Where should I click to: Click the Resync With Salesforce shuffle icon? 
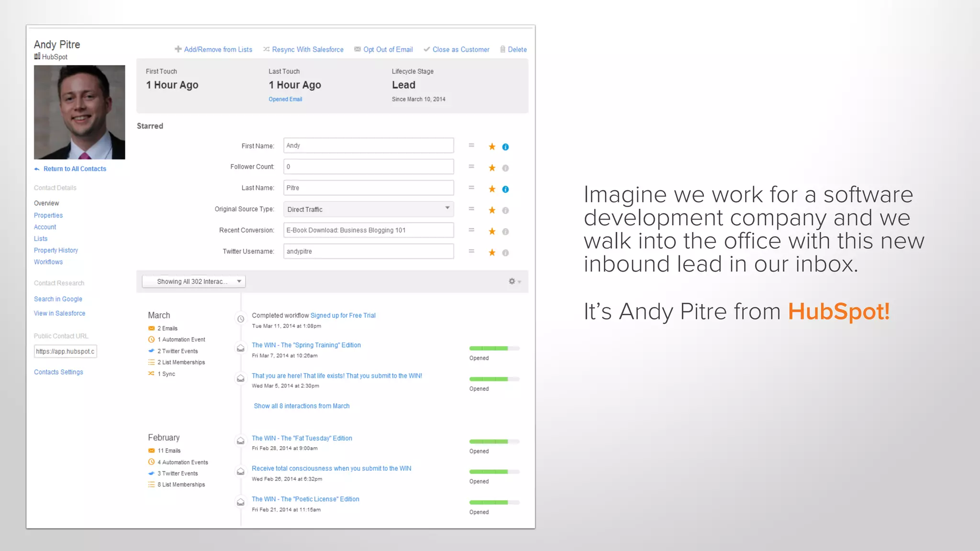266,49
